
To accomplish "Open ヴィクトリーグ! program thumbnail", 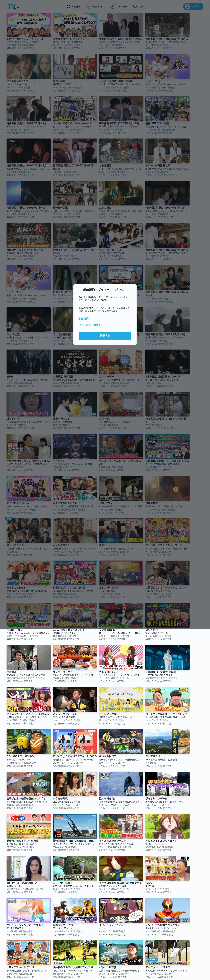I will pyautogui.click(x=75, y=657).
